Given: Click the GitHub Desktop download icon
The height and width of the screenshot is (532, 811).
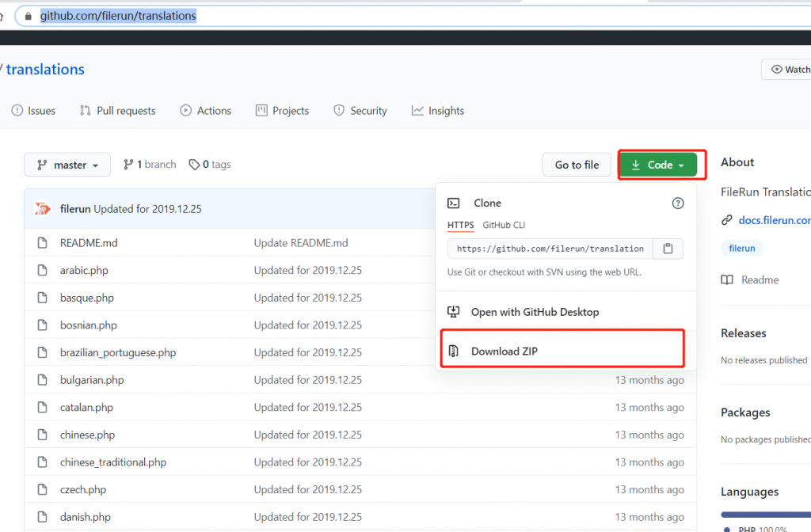Looking at the screenshot, I should (454, 312).
